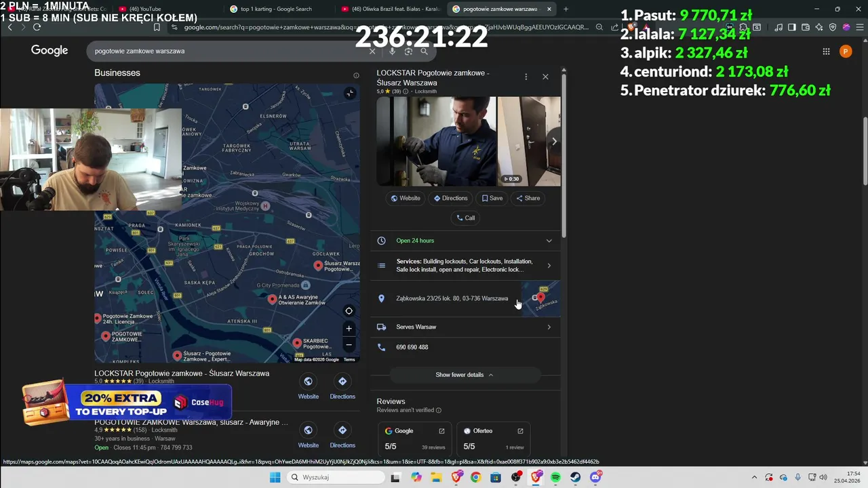Website icon for LOCKSTAR list result
Image resolution: width=868 pixels, height=488 pixels.
click(308, 382)
